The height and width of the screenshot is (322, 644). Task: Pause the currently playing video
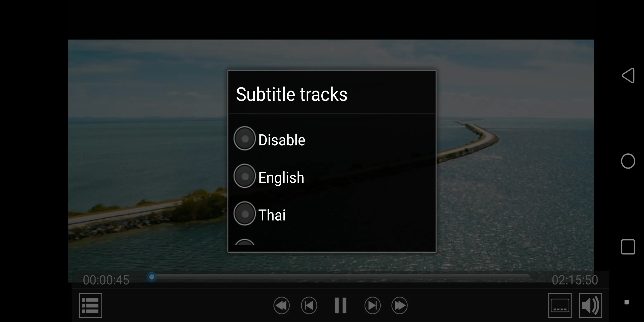click(x=341, y=304)
